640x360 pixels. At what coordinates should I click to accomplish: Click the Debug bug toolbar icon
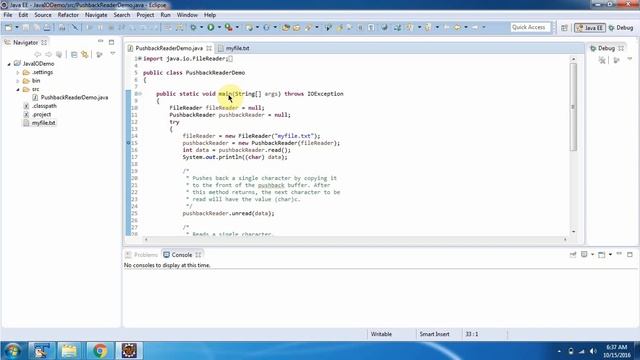(x=193, y=27)
